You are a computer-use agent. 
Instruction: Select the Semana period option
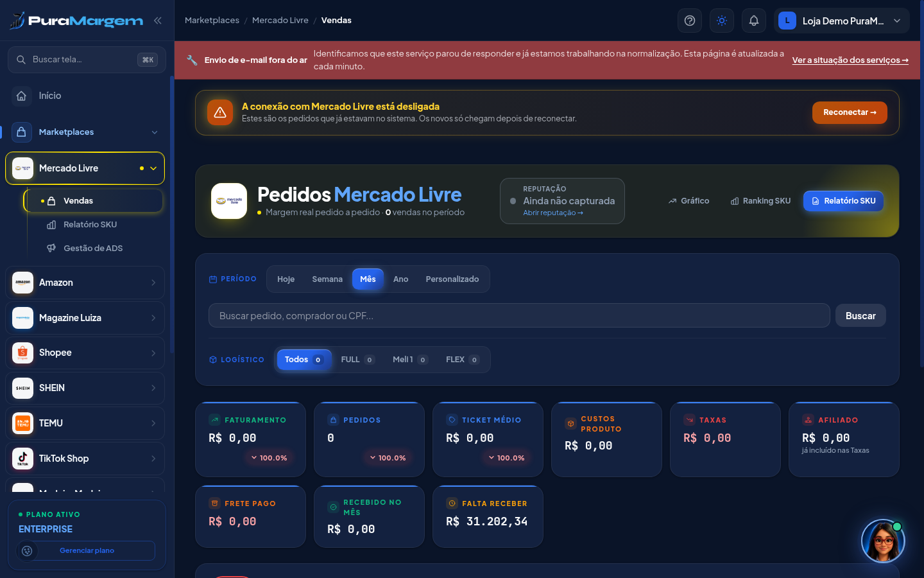(327, 279)
